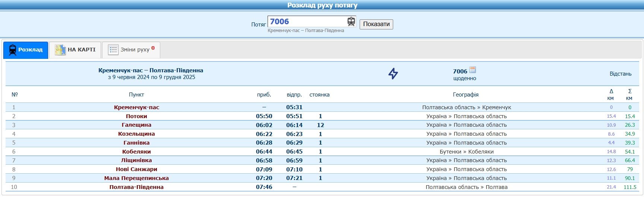
Task: Select the Галещина station
Action: point(136,125)
